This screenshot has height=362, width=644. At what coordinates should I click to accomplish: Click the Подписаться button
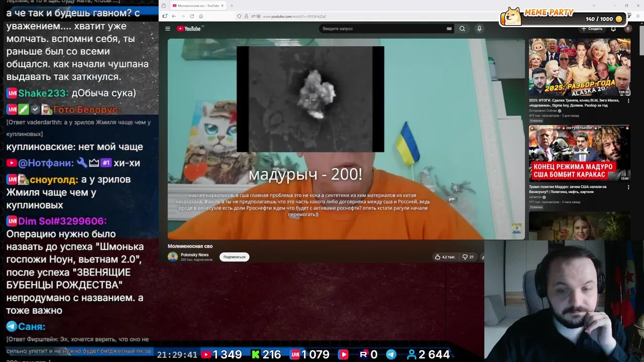click(x=234, y=257)
